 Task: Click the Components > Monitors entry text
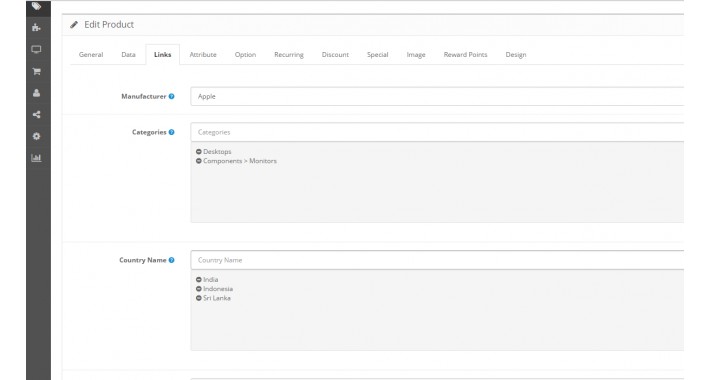click(240, 161)
